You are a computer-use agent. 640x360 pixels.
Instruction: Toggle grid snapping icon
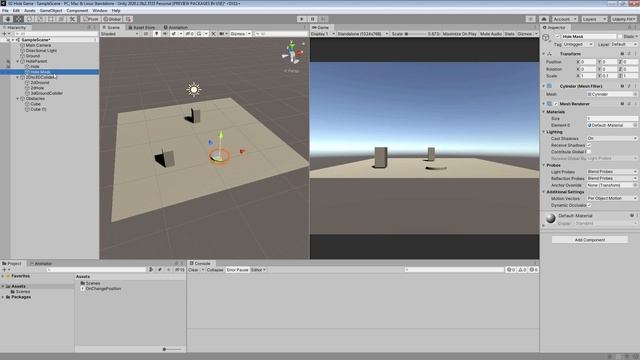click(128, 19)
